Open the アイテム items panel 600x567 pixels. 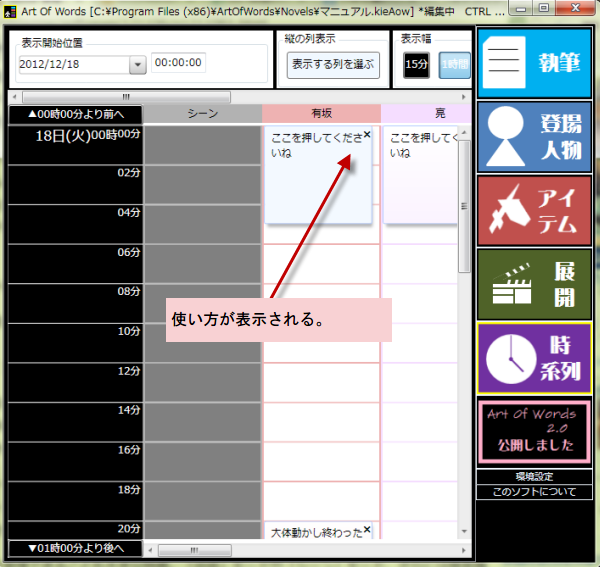point(534,210)
